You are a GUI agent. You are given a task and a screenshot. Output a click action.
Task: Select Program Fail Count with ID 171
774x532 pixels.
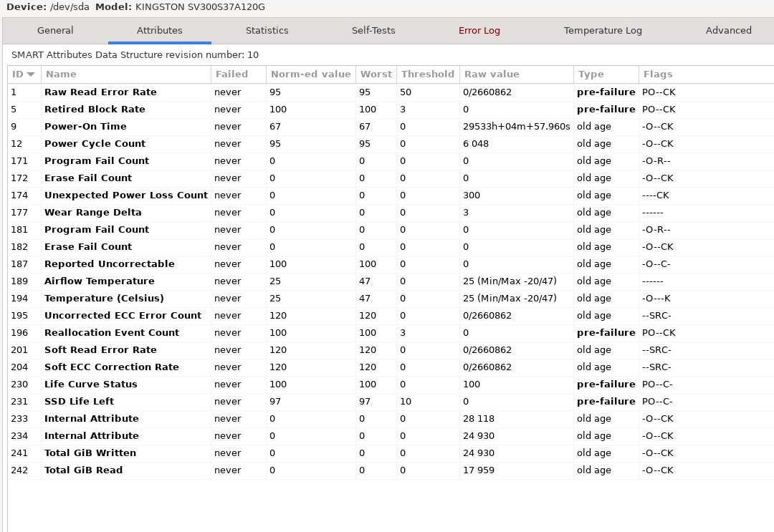pyautogui.click(x=391, y=161)
